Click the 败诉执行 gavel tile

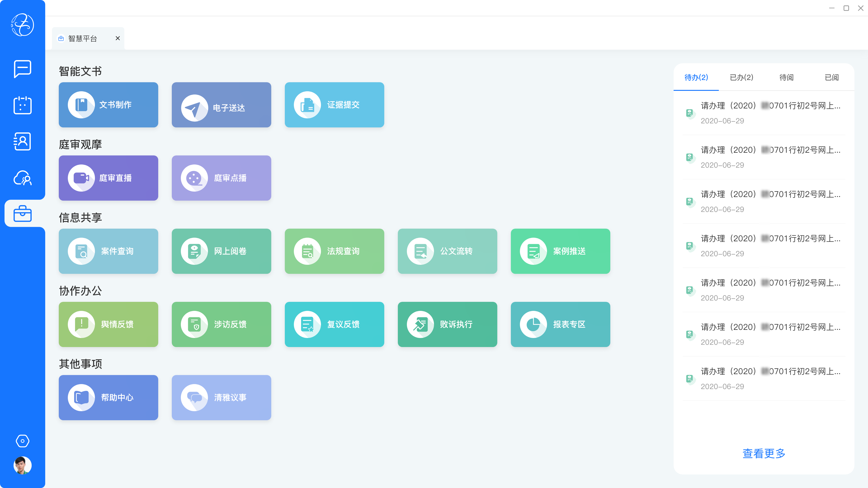pyautogui.click(x=447, y=324)
